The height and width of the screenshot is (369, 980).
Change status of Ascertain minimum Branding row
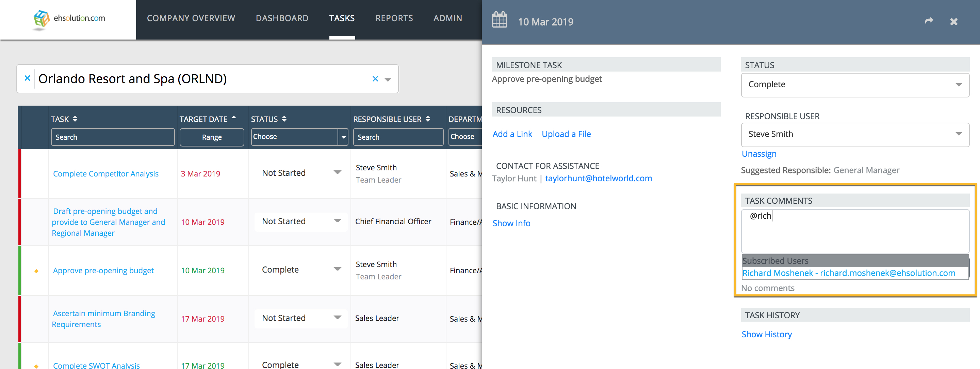click(301, 318)
